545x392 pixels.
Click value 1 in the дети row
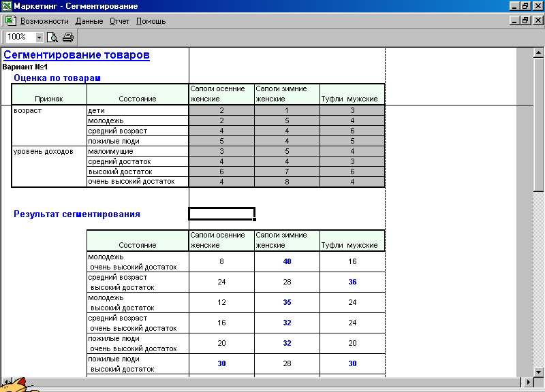tap(287, 110)
